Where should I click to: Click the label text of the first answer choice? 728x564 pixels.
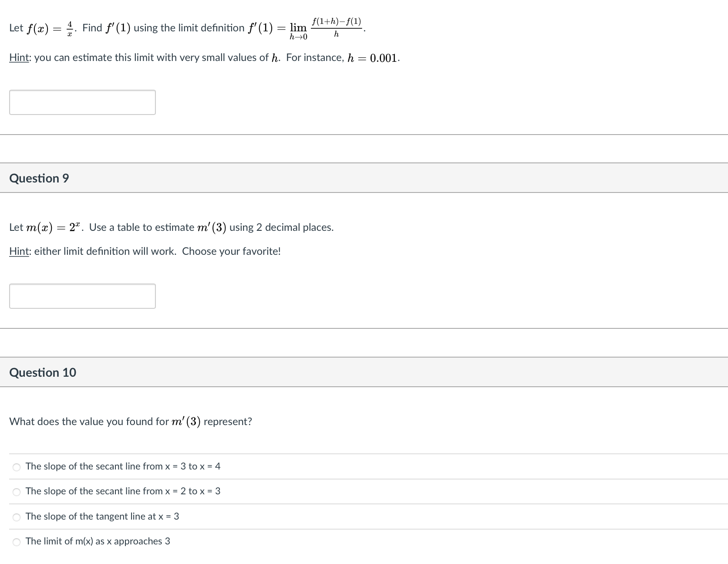[123, 466]
